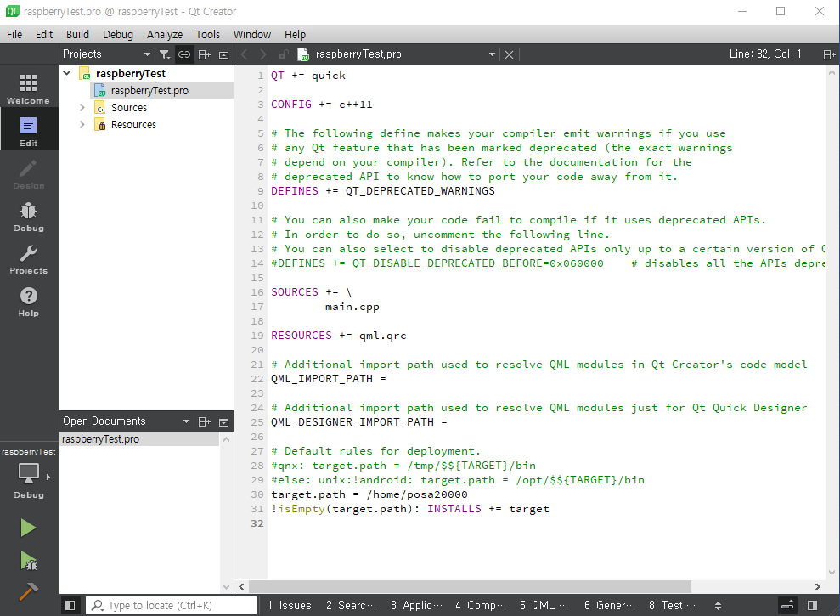Screen dimensions: 840x616
Task: Split the Projects panel view
Action: pos(204,54)
